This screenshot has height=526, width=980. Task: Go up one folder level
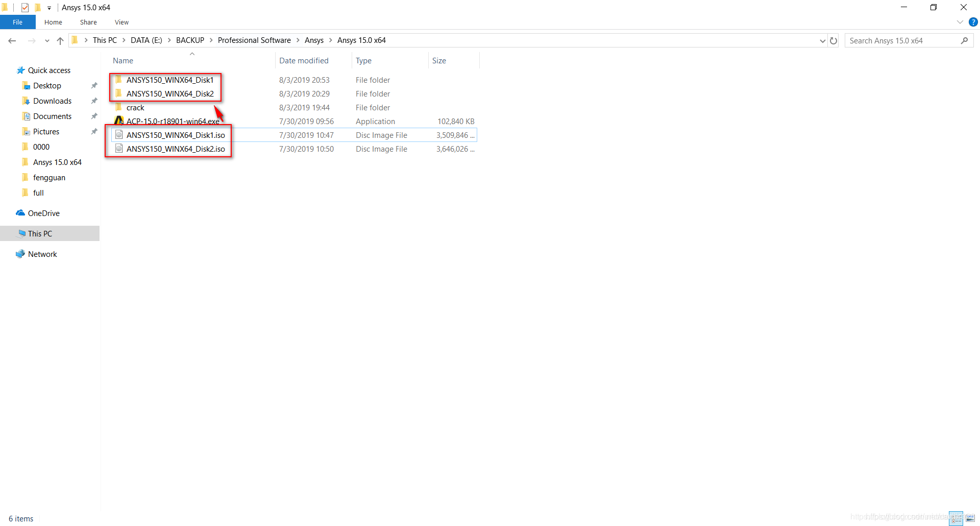(x=60, y=40)
